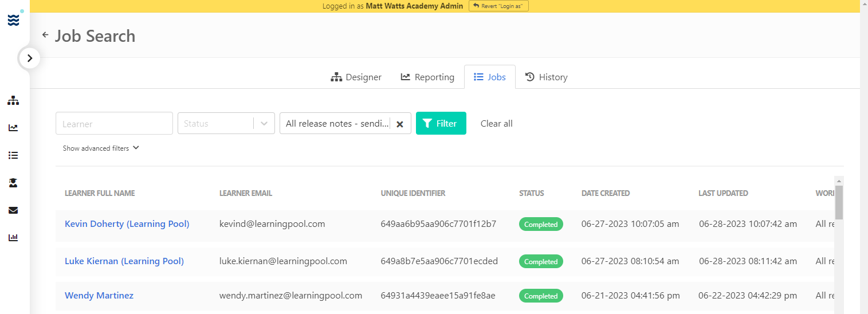This screenshot has height=314, width=868.
Task: Expand Show advanced filters
Action: tap(101, 148)
